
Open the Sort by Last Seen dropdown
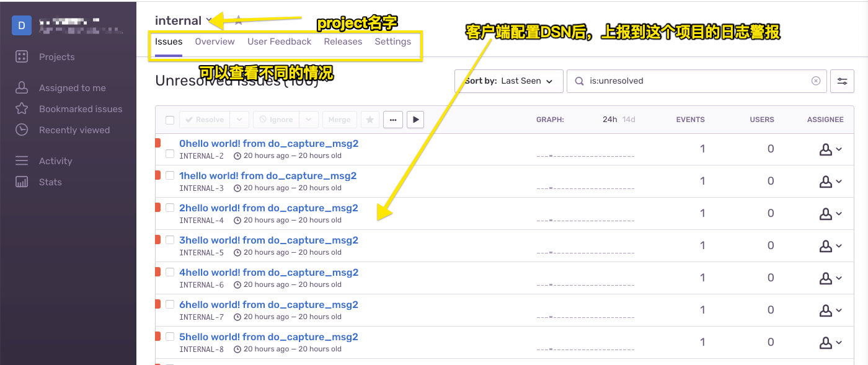[x=509, y=81]
